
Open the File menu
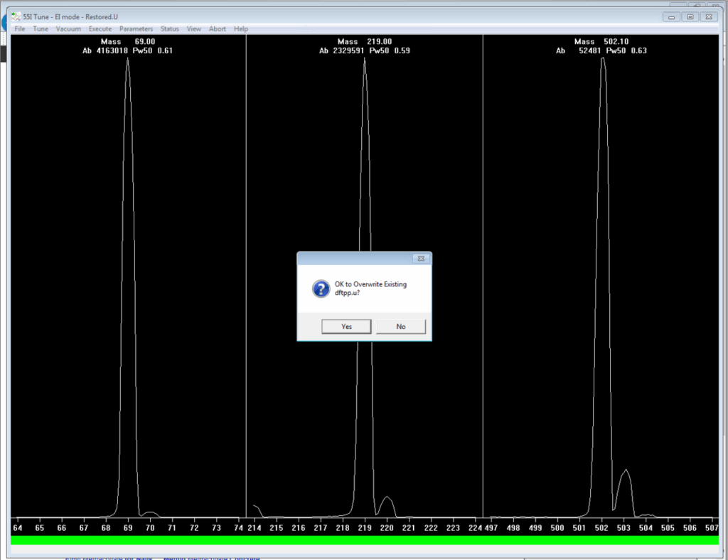click(x=19, y=28)
